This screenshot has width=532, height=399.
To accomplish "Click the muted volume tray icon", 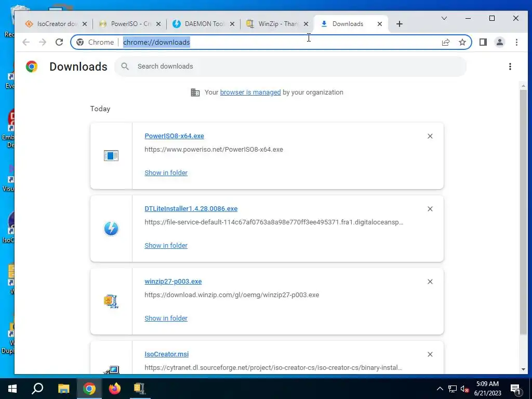I will pyautogui.click(x=465, y=389).
